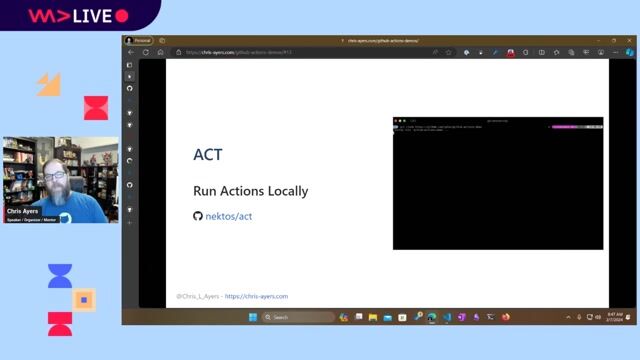Collapse the vertical tabs pane icon
This screenshot has width=640, height=360.
click(x=129, y=65)
